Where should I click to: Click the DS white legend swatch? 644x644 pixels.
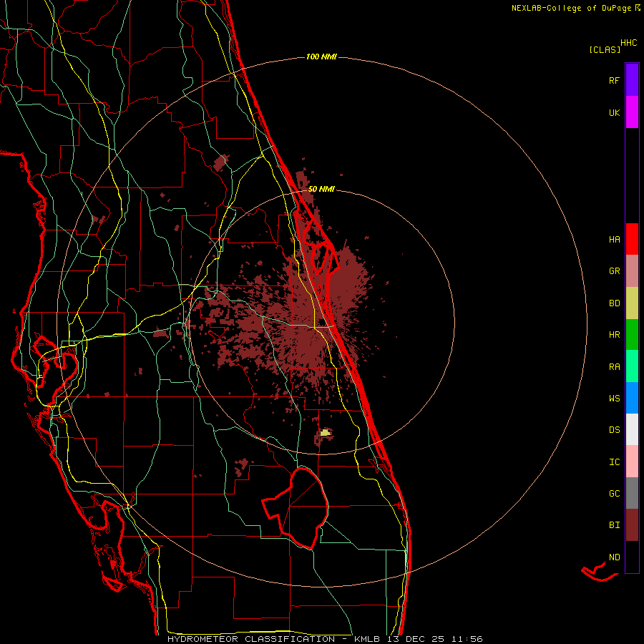pos(632,429)
